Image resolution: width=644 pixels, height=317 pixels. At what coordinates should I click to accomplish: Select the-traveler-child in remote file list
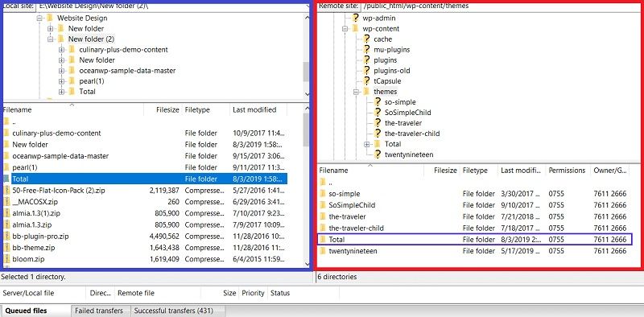coord(474,228)
